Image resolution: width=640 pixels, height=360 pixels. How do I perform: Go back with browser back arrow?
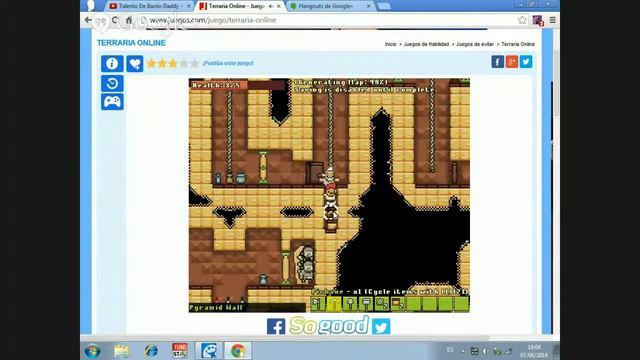pyautogui.click(x=88, y=20)
